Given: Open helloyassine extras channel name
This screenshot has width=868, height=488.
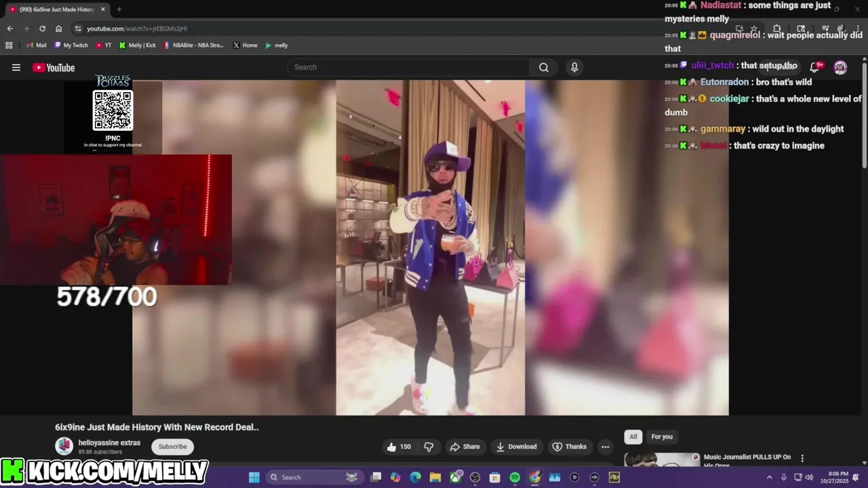Looking at the screenshot, I should click(109, 443).
